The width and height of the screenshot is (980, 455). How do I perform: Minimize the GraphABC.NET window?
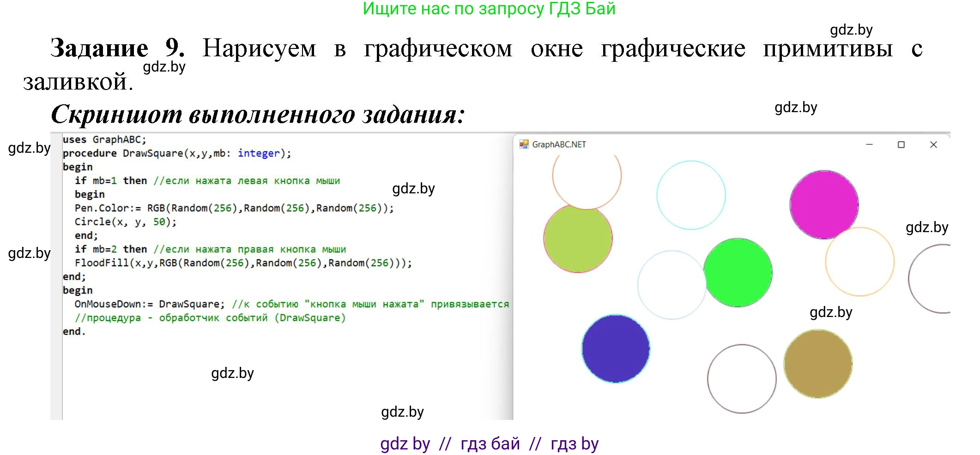[869, 144]
